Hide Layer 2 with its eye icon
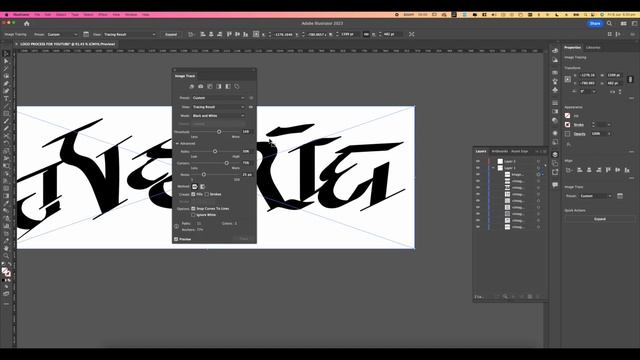The height and width of the screenshot is (360, 640). (x=478, y=161)
